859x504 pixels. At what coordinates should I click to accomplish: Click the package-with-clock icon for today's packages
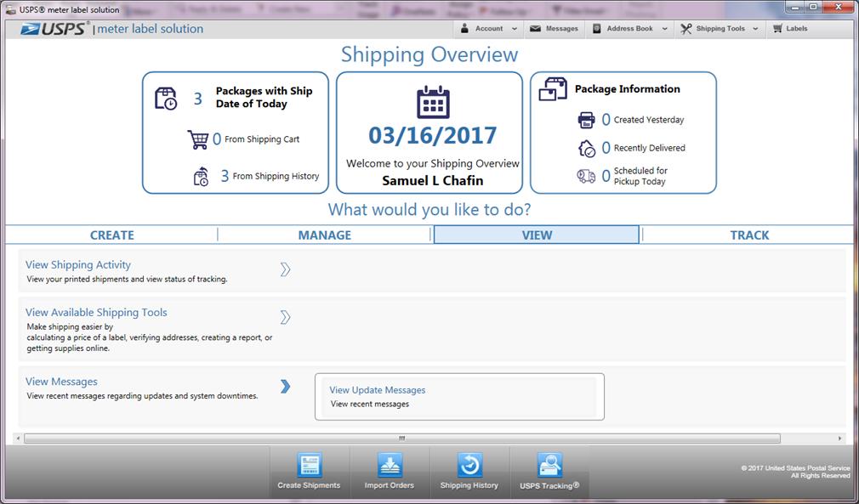click(166, 99)
